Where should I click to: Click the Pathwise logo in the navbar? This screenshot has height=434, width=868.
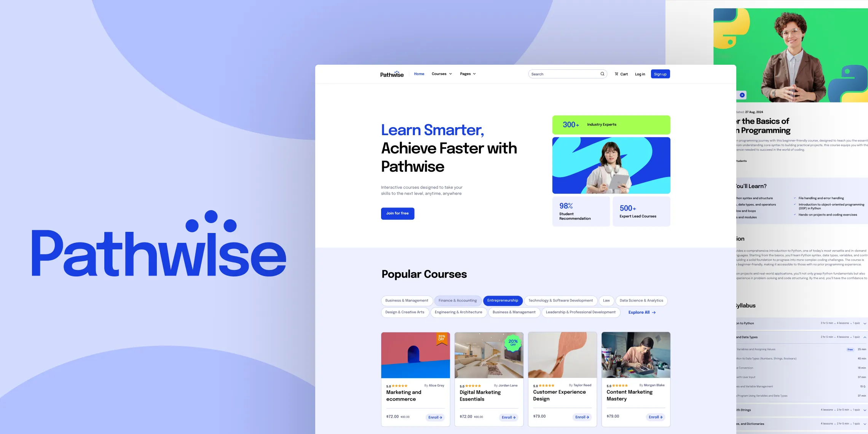(392, 73)
